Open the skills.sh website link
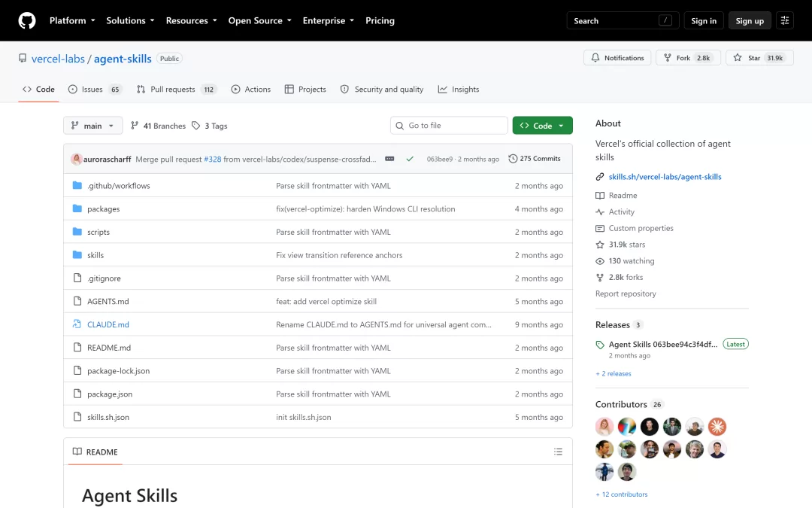The image size is (812, 508). click(x=665, y=177)
